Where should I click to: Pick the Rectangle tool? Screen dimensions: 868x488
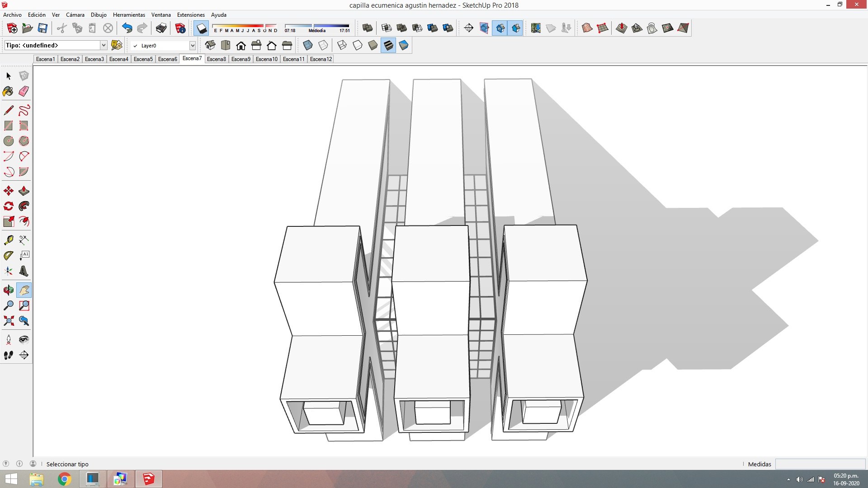pyautogui.click(x=9, y=126)
